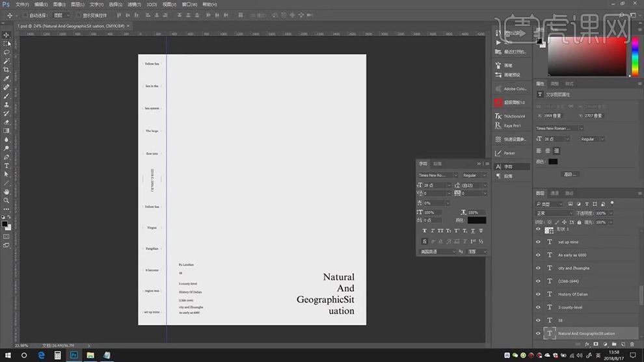The width and height of the screenshot is (644, 362).
Task: Click the create new layer icon
Action: click(623, 344)
